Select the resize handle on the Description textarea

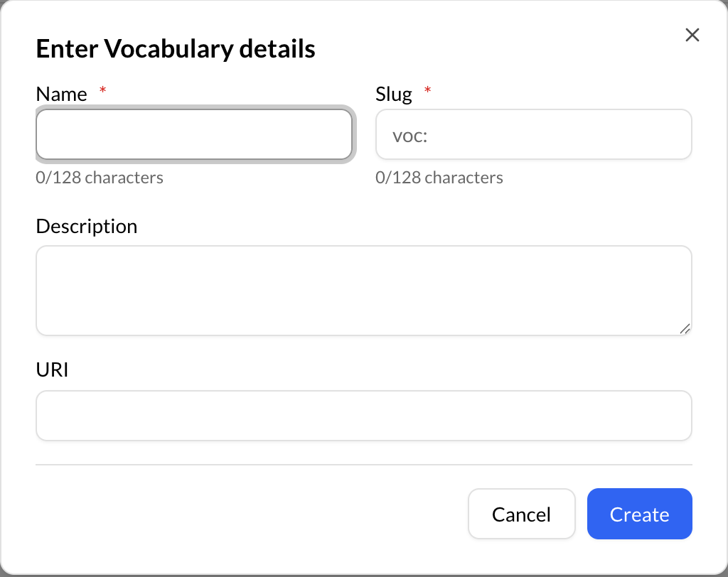coord(685,328)
